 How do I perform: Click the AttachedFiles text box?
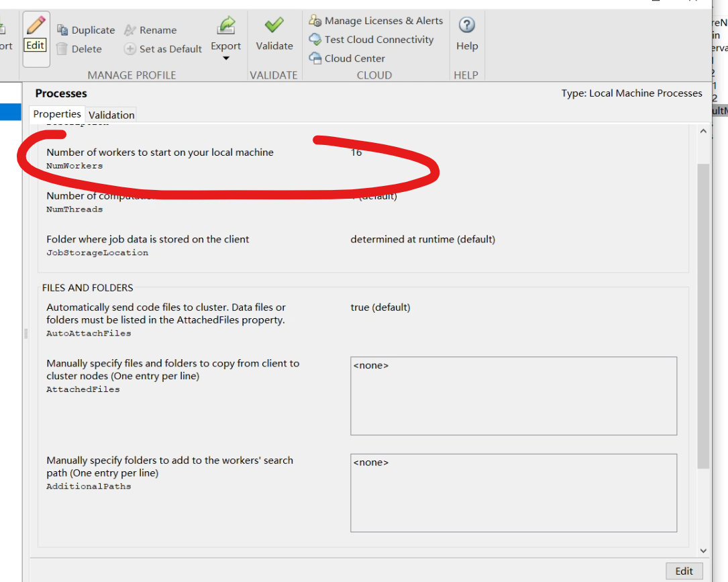513,396
